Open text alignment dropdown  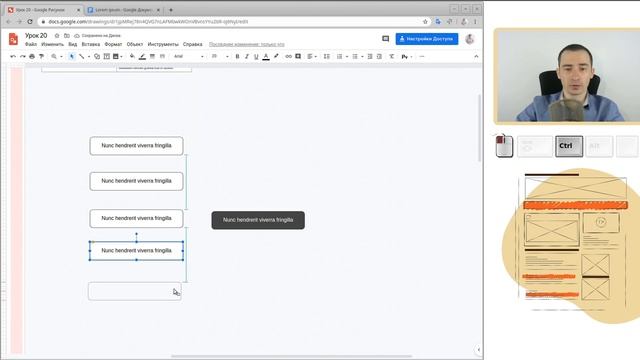(312, 57)
